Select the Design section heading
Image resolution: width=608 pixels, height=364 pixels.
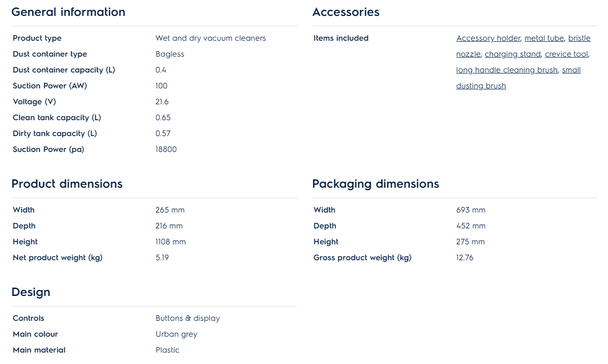31,292
